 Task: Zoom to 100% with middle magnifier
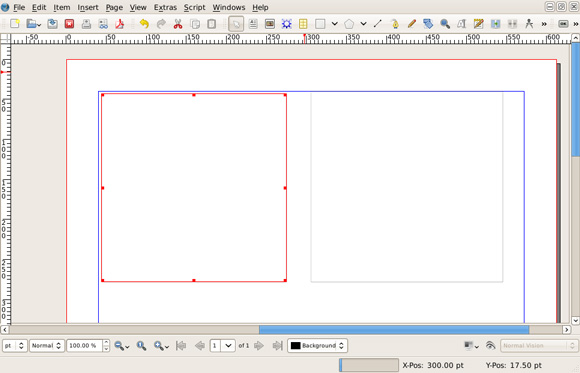tap(141, 346)
